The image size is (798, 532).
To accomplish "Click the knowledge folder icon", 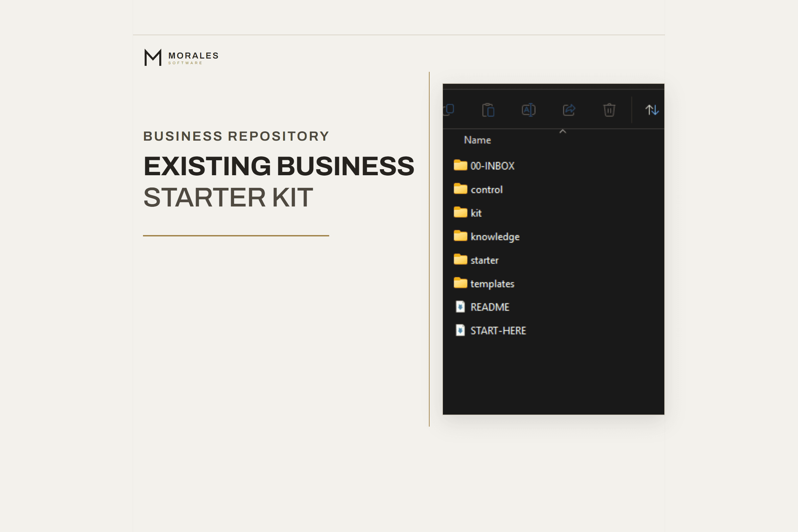I will [460, 236].
